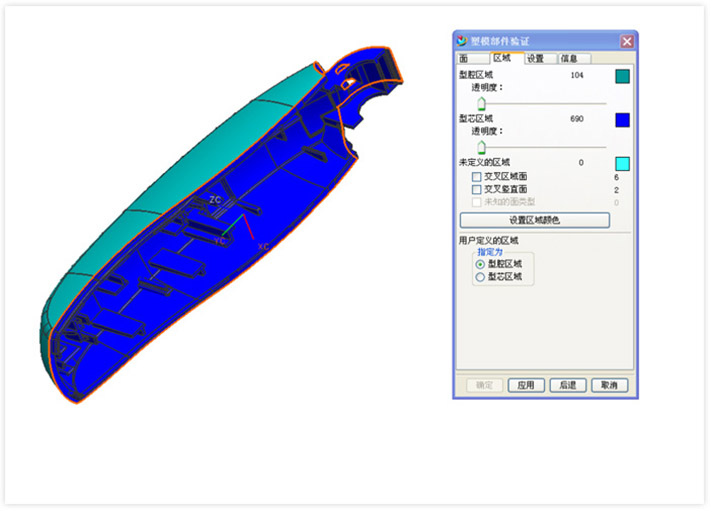The width and height of the screenshot is (710, 511).
Task: Click the 型芯区域 transparency slider handle
Action: click(x=481, y=146)
